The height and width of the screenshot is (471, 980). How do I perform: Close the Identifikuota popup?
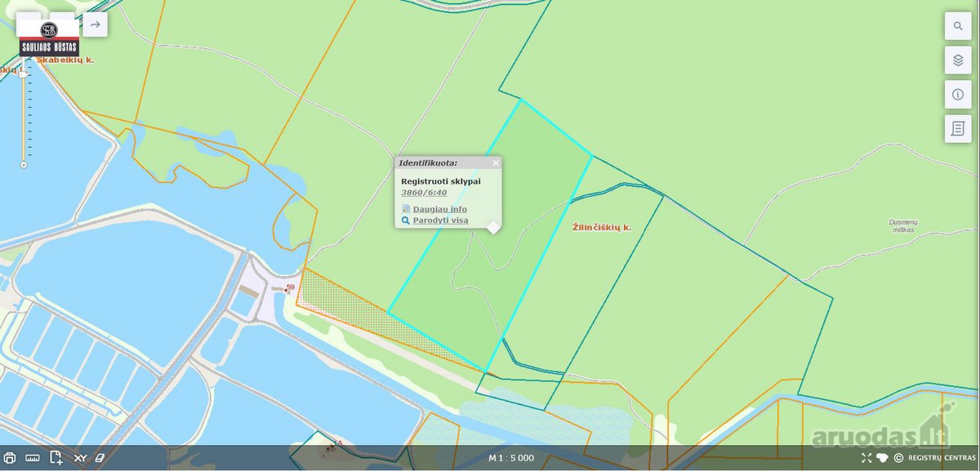coord(496,163)
